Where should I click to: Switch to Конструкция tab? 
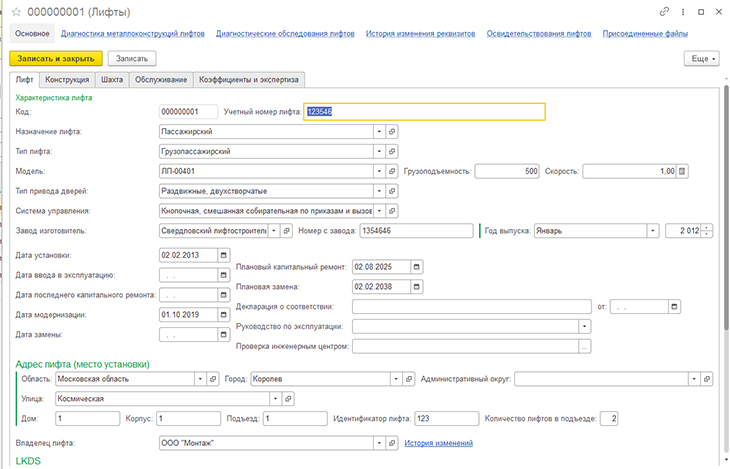(67, 80)
